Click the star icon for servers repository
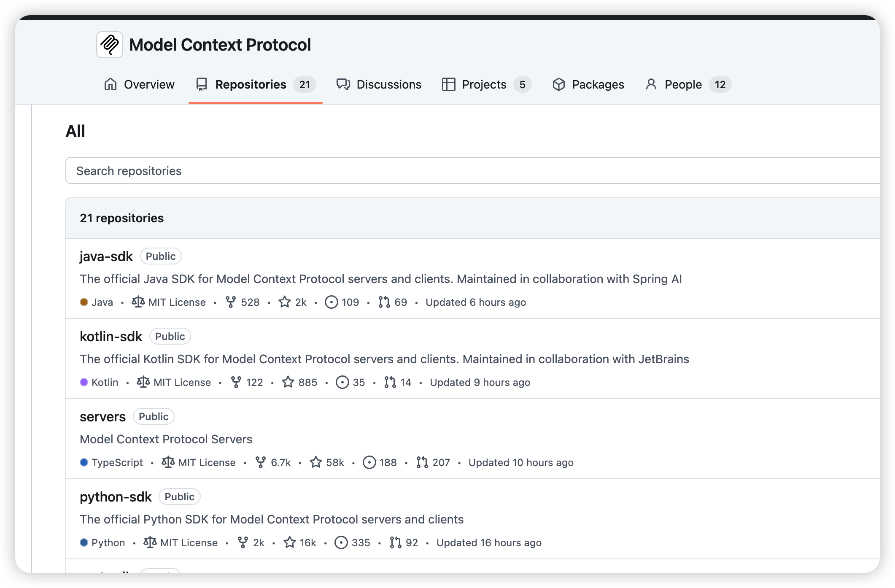The height and width of the screenshot is (588, 895). (x=316, y=462)
